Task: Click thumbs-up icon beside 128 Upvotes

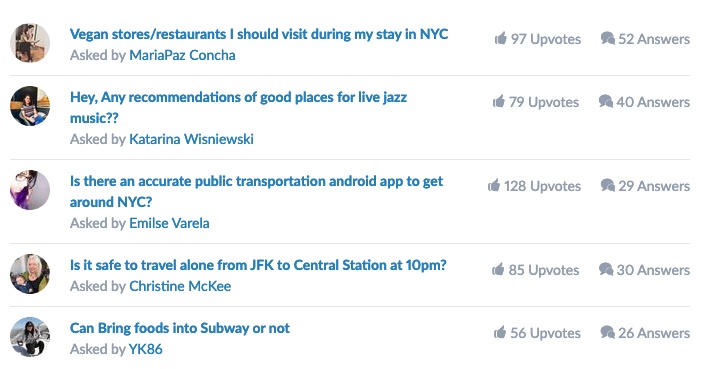Action: point(494,185)
